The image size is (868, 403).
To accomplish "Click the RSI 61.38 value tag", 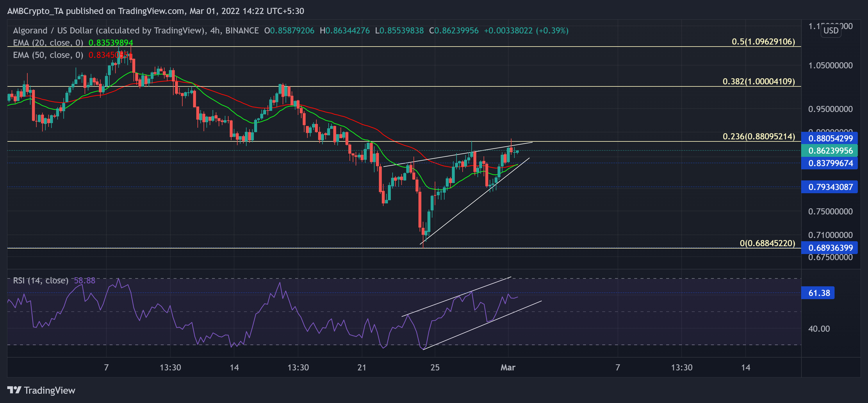I will [818, 293].
